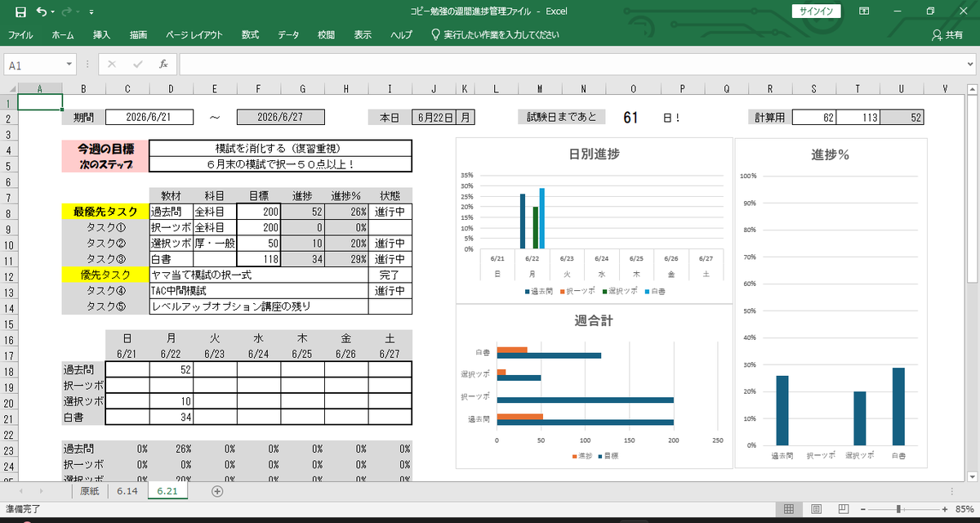Image resolution: width=980 pixels, height=523 pixels.
Task: Switch to the 6.14 sheet tab
Action: tap(127, 491)
